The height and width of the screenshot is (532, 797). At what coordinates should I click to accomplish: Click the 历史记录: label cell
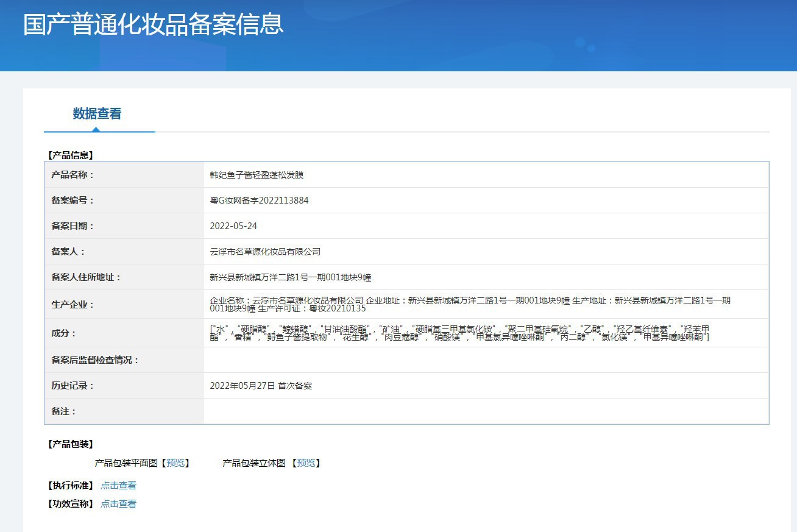click(124, 386)
